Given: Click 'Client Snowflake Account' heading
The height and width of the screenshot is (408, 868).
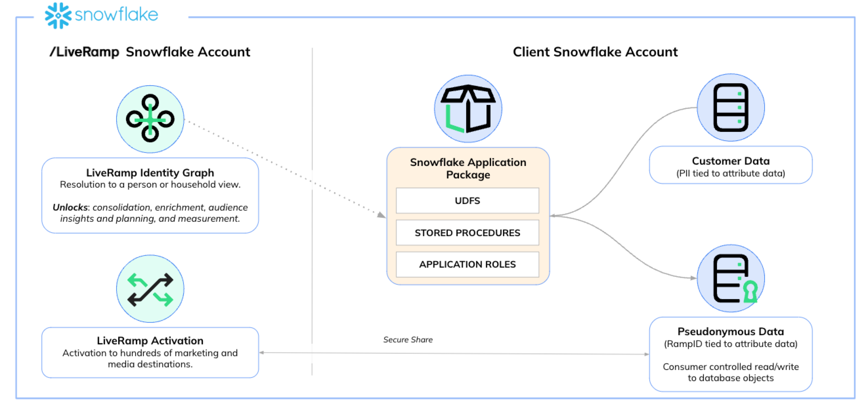Looking at the screenshot, I should (x=595, y=52).
